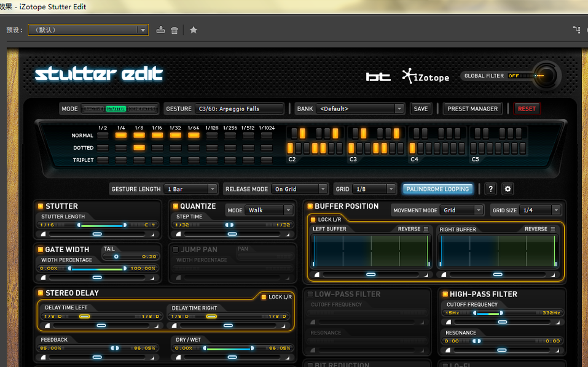588x367 pixels.
Task: Open the Gesture Length dropdown
Action: click(190, 189)
